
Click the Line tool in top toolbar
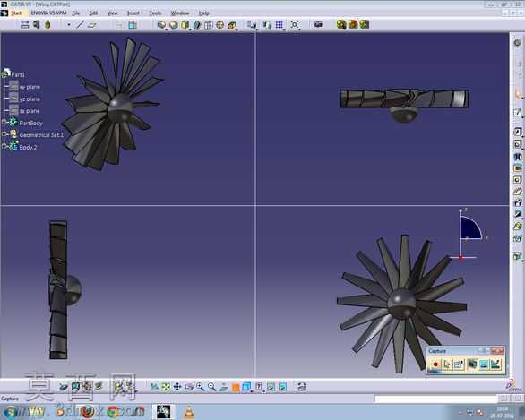point(80,25)
